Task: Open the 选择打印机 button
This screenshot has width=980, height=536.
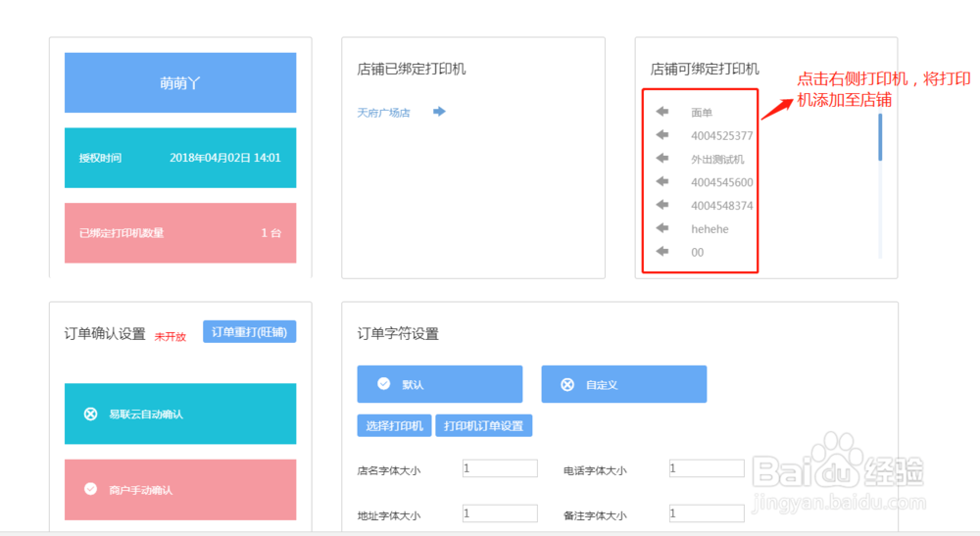Action: pos(394,425)
